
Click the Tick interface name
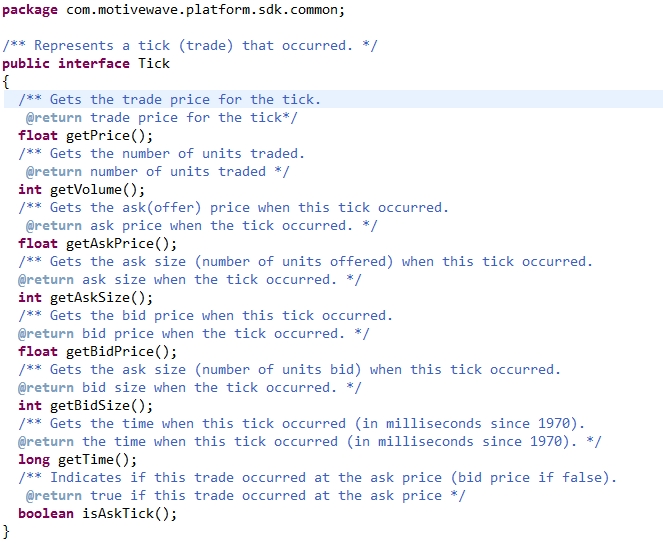pos(154,63)
